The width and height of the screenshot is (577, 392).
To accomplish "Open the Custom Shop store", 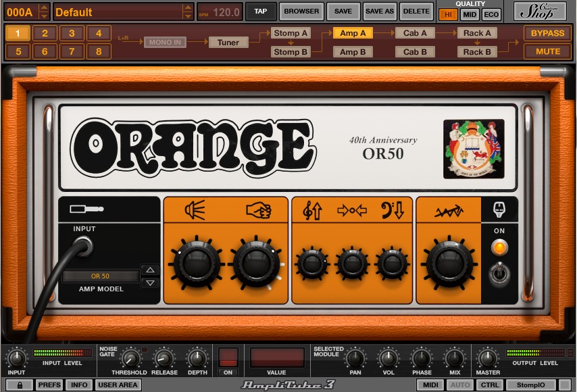I will click(x=540, y=11).
